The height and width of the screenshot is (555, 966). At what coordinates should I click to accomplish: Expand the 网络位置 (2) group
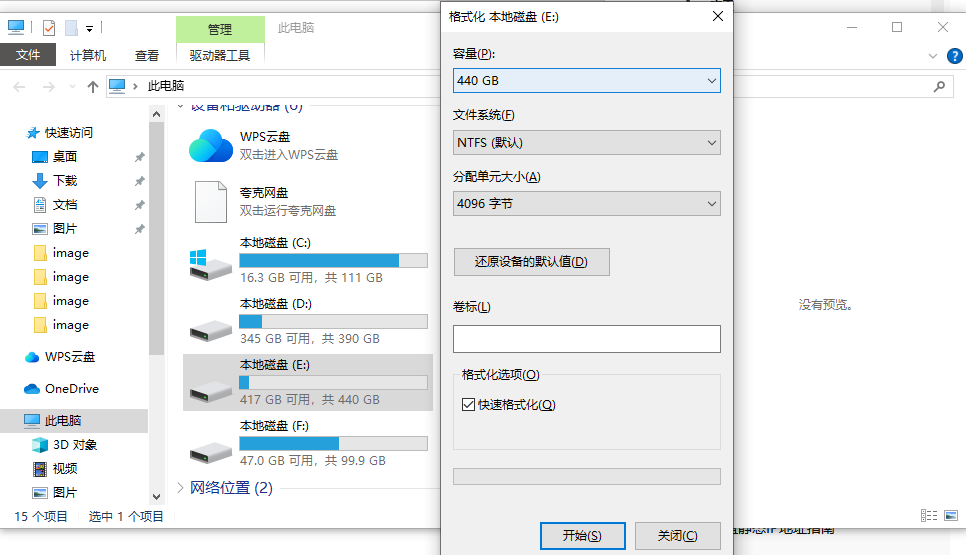[180, 488]
